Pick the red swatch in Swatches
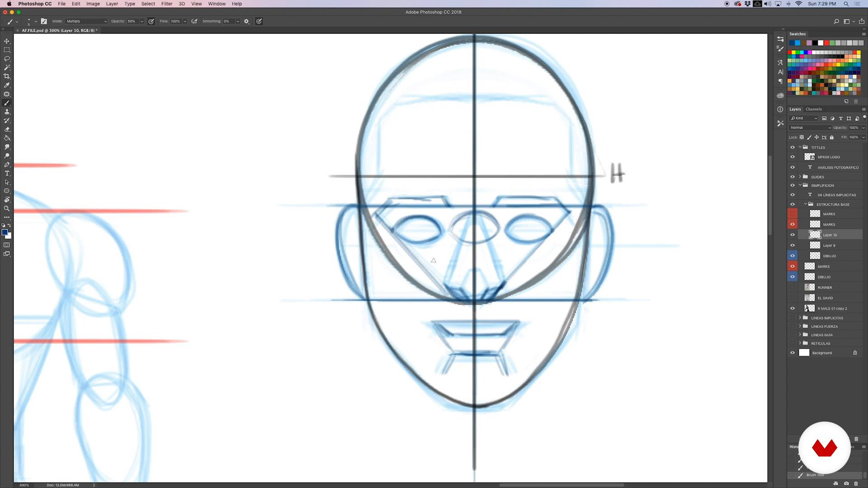 (826, 43)
